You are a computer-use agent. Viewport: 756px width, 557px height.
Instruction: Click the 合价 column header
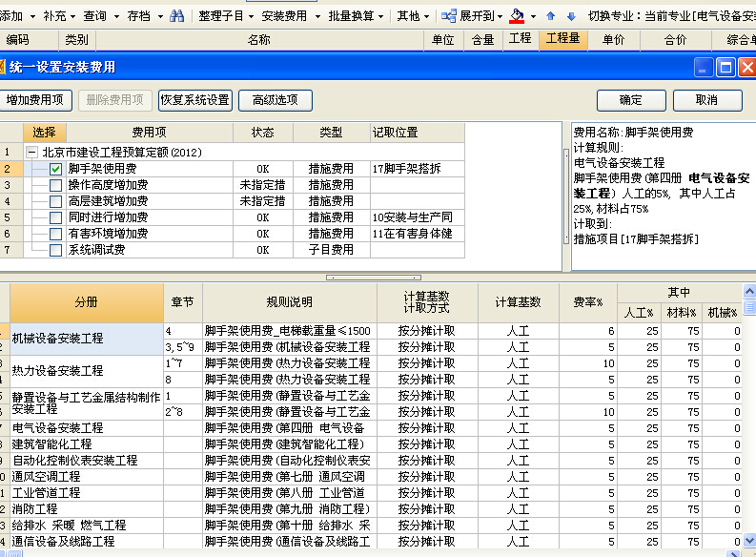point(676,39)
